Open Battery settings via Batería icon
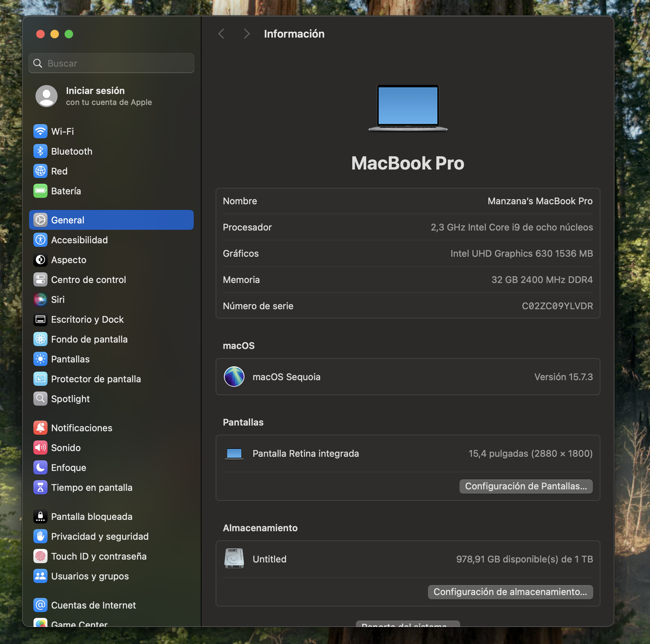The image size is (650, 644). pos(40,191)
